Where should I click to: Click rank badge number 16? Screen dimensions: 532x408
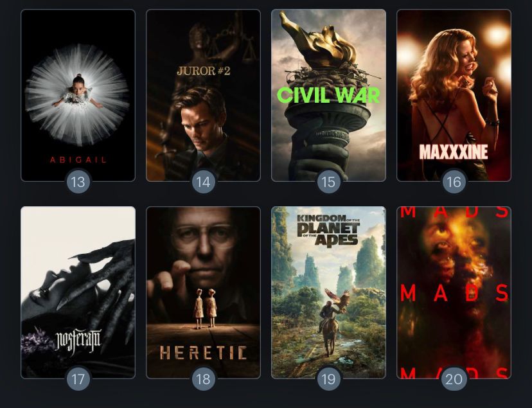pyautogui.click(x=454, y=182)
